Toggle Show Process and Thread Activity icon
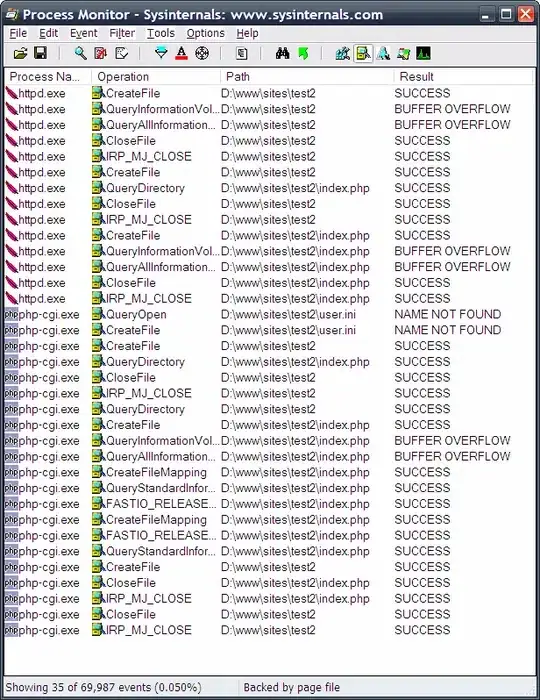 click(403, 54)
